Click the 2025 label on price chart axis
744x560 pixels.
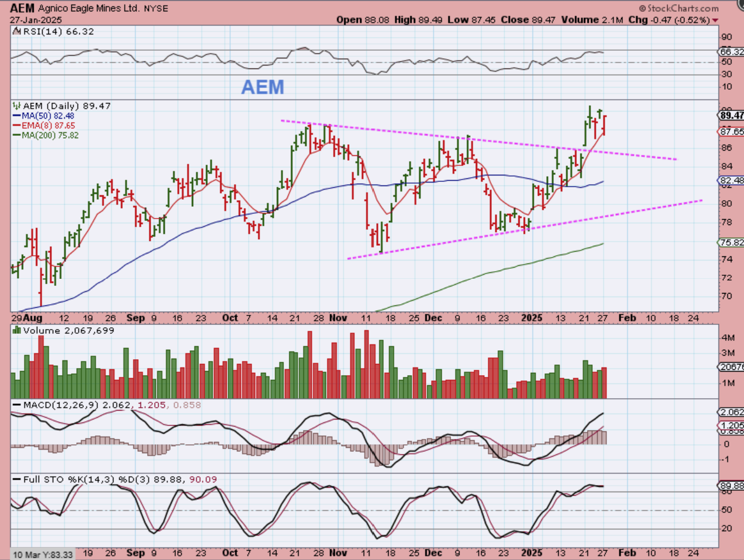[x=531, y=317]
